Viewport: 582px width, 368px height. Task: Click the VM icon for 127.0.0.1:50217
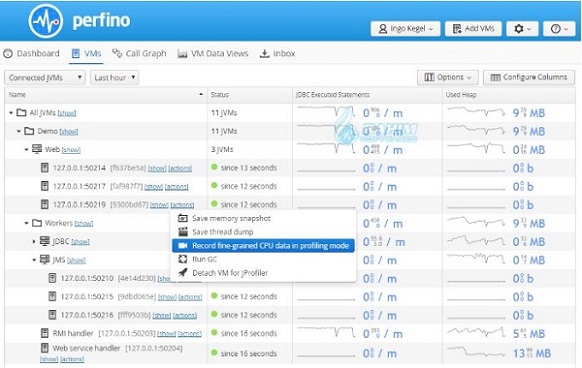pyautogui.click(x=45, y=186)
